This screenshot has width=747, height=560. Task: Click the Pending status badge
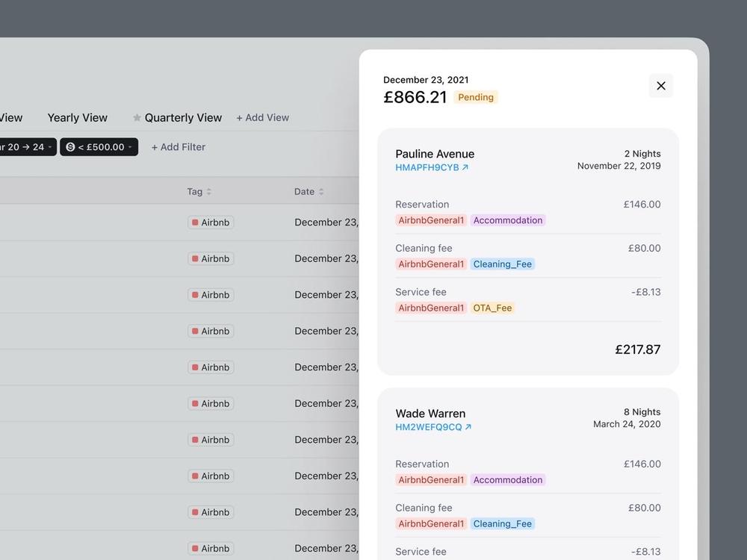tap(475, 97)
